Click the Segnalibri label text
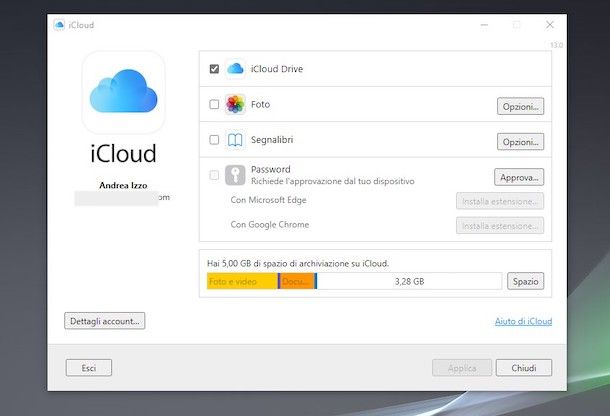Viewport: 610px width, 416px height. pos(272,140)
